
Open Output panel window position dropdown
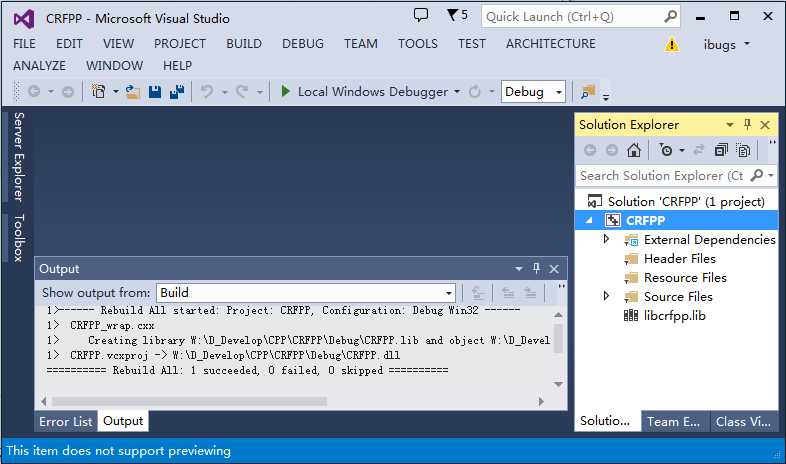518,269
